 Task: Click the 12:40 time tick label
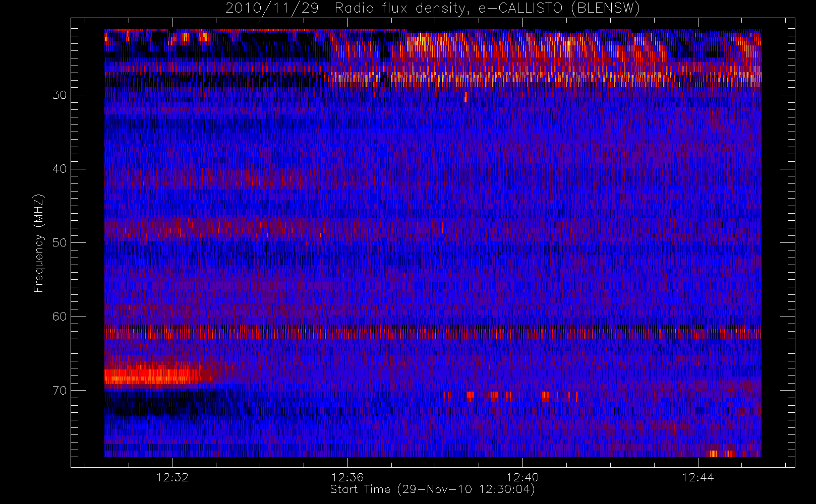[x=522, y=477]
